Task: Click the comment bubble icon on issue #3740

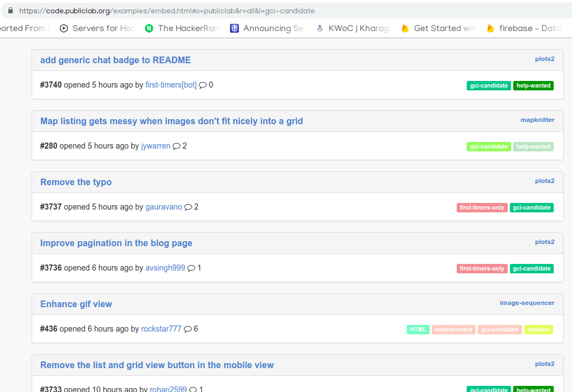Action: [x=202, y=85]
